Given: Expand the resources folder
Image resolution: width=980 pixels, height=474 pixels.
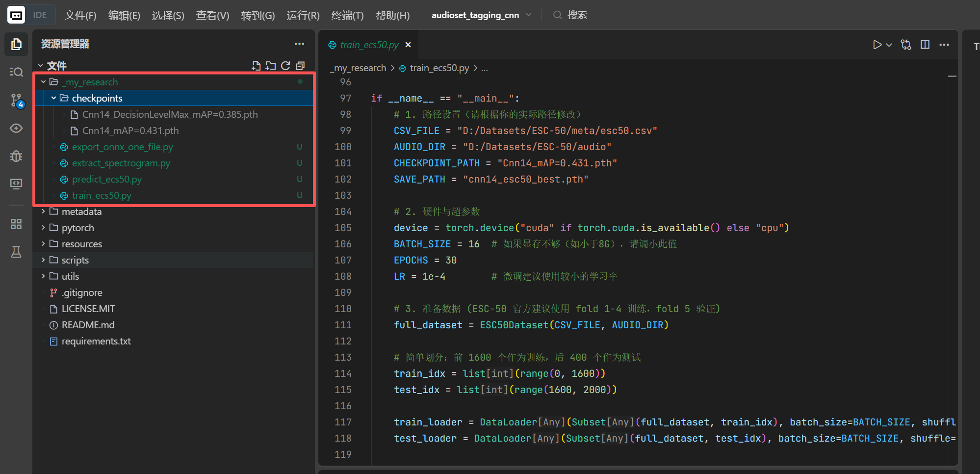Looking at the screenshot, I should [43, 244].
